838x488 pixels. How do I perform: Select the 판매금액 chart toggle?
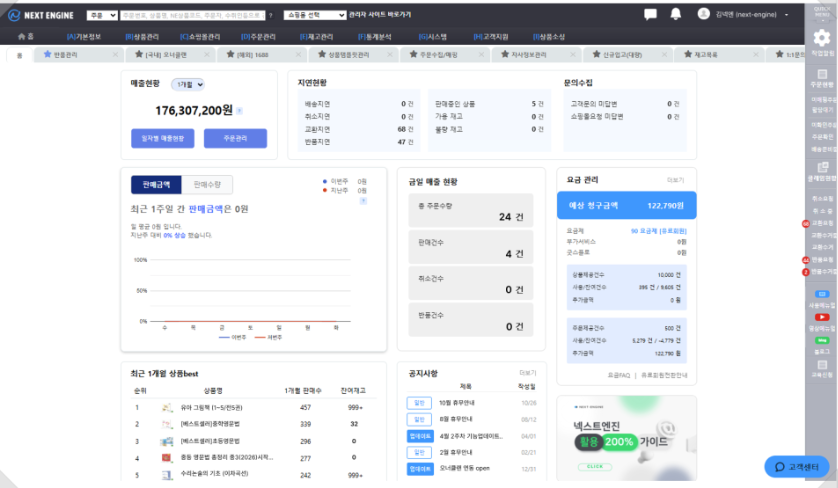tap(156, 184)
